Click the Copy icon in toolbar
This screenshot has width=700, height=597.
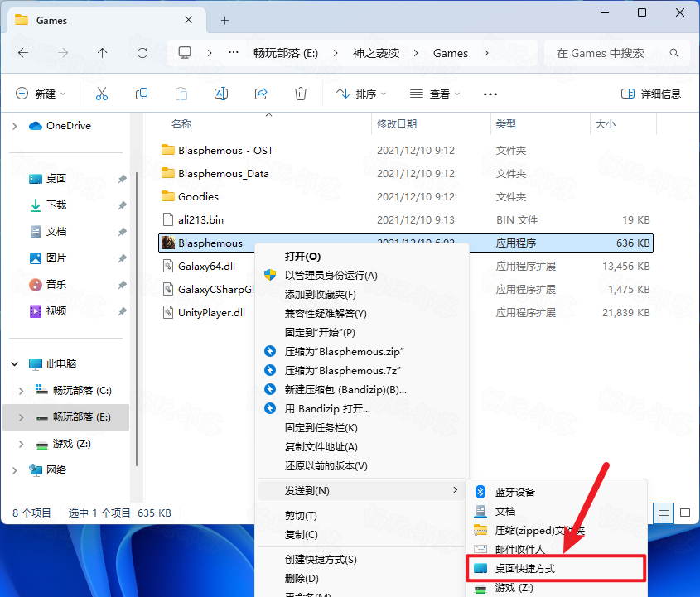point(142,94)
